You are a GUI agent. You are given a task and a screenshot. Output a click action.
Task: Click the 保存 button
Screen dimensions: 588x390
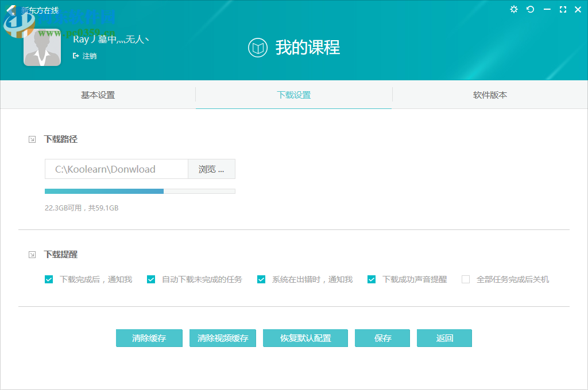pyautogui.click(x=382, y=338)
